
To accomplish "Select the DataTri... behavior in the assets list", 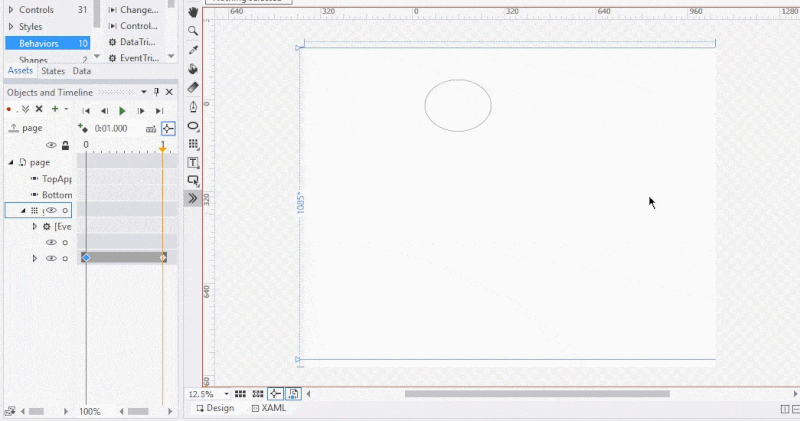I will click(x=133, y=42).
